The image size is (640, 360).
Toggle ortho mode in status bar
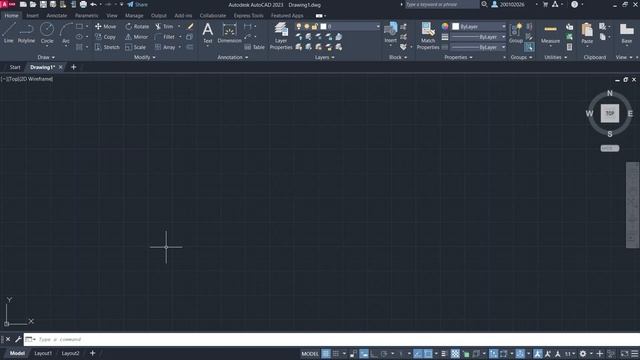pyautogui.click(x=374, y=353)
